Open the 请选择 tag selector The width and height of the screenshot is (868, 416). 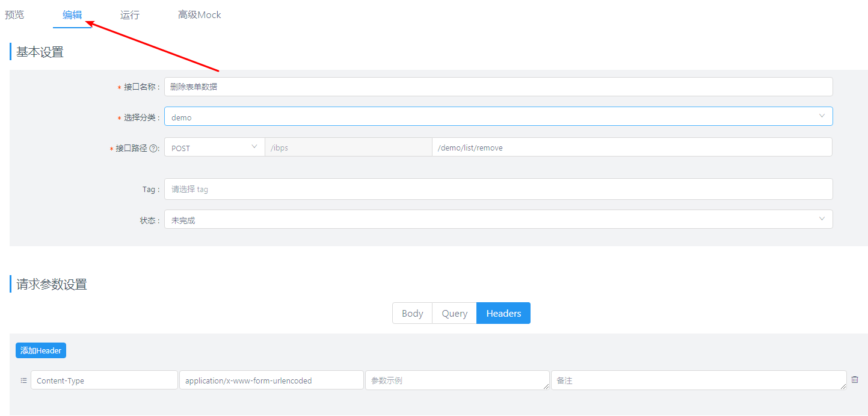click(x=498, y=189)
